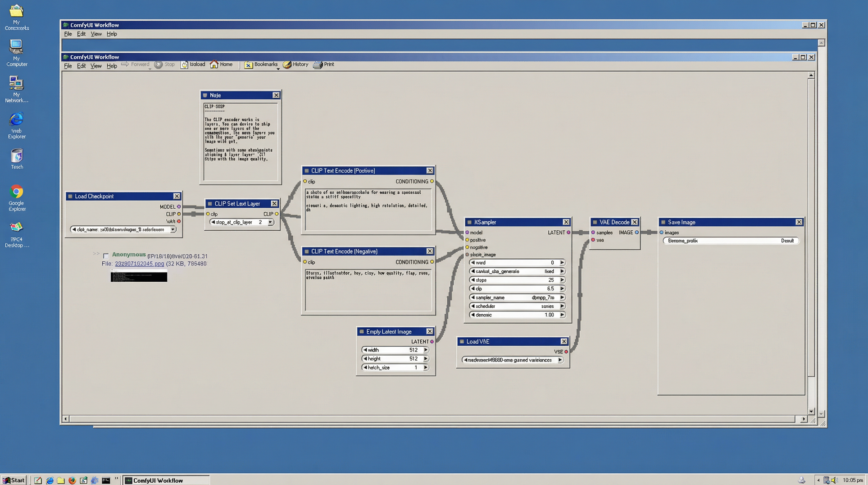Go Home using the house toolbar icon

click(214, 64)
